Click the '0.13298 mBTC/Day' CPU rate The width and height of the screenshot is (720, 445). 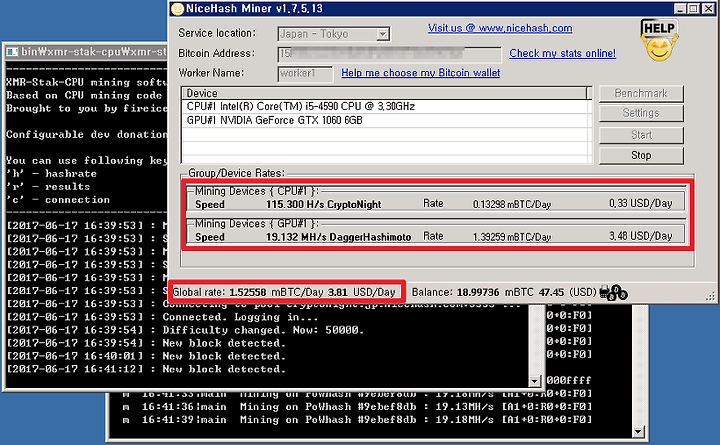(512, 204)
